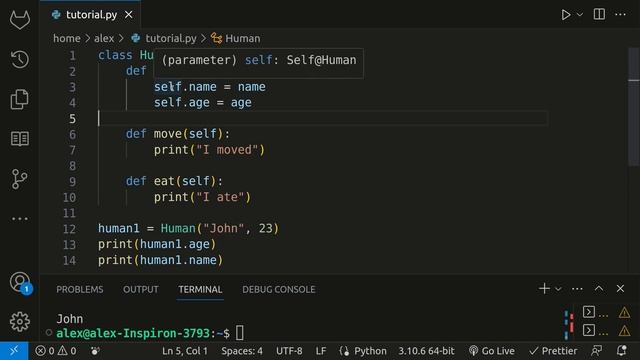Open the Accounts icon with badge
Viewport: 640px width, 360px height.
coord(20,282)
